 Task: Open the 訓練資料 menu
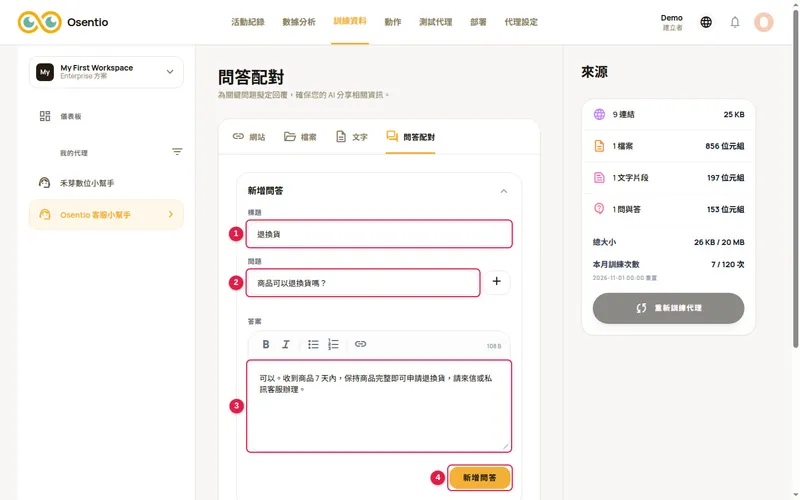click(350, 21)
